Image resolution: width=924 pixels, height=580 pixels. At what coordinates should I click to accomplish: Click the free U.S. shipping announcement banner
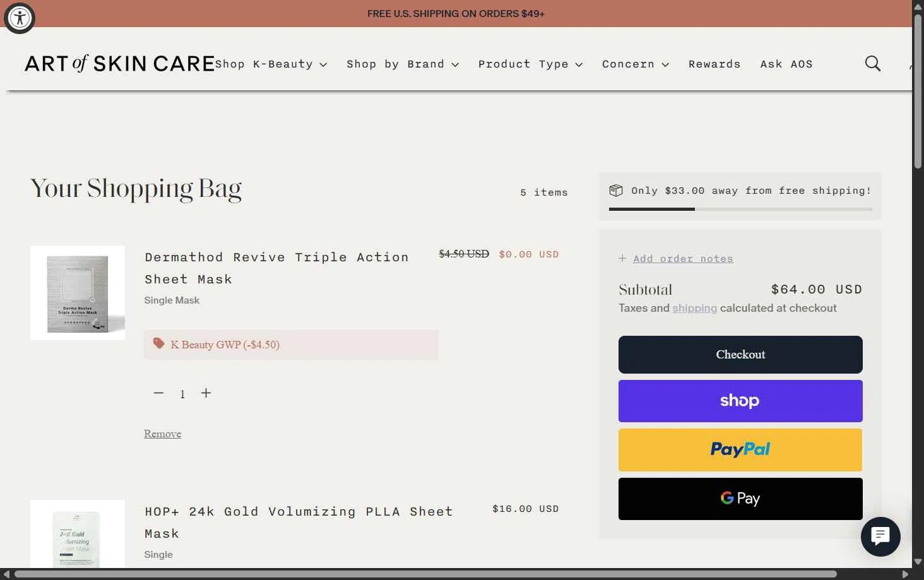pyautogui.click(x=456, y=13)
